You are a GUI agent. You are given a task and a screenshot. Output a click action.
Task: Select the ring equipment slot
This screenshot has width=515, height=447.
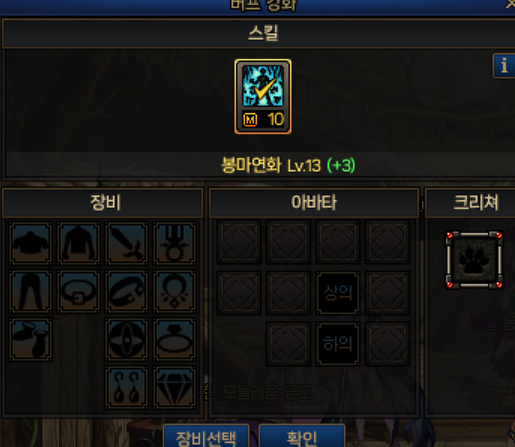174,340
